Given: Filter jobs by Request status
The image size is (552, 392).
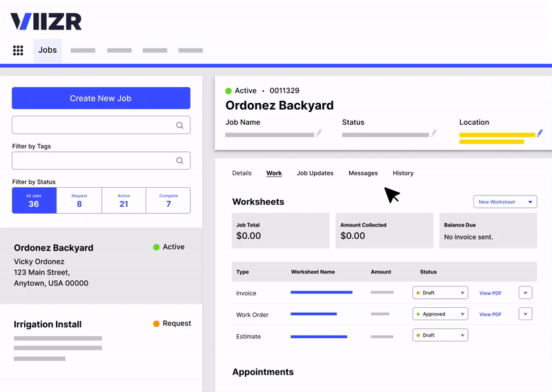Looking at the screenshot, I should click(x=79, y=201).
